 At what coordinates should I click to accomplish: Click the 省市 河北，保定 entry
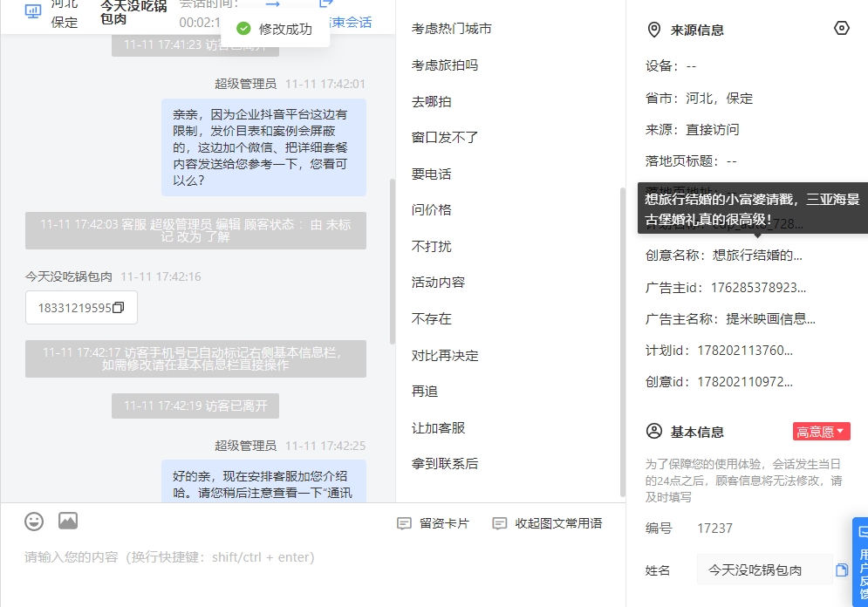699,99
